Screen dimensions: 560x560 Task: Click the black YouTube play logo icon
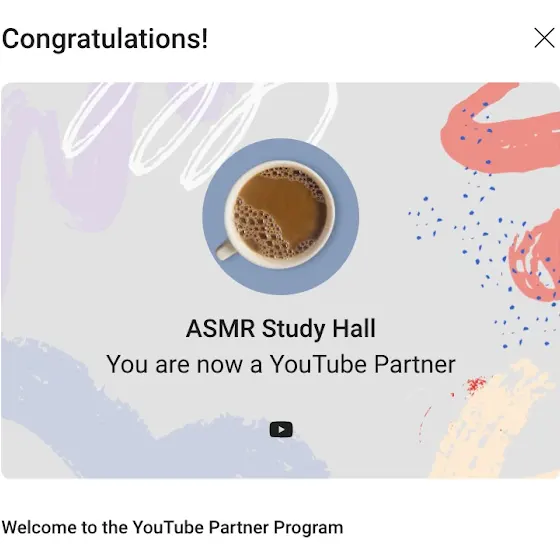tap(281, 429)
